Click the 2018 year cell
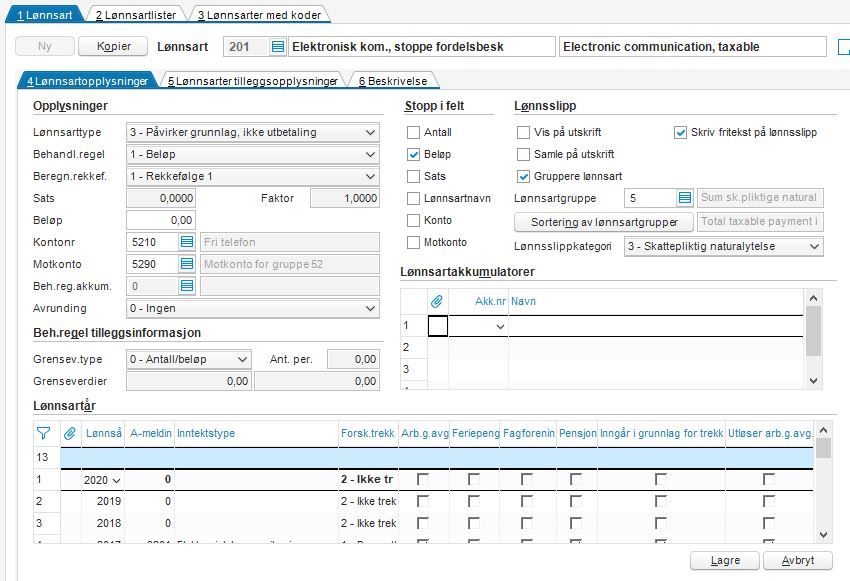 click(103, 523)
